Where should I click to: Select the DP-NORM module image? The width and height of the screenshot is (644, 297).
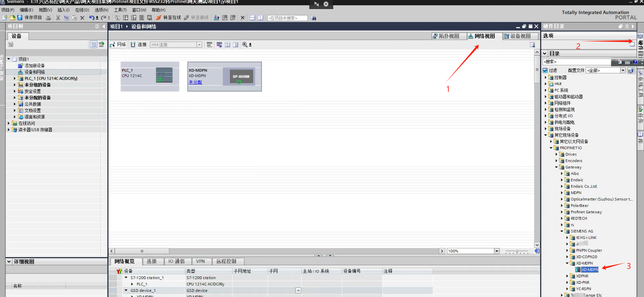coord(241,77)
